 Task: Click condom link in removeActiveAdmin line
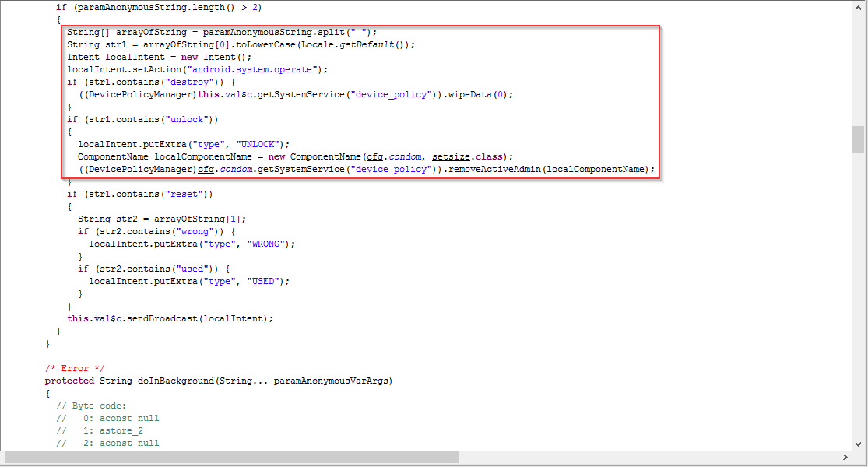point(237,170)
